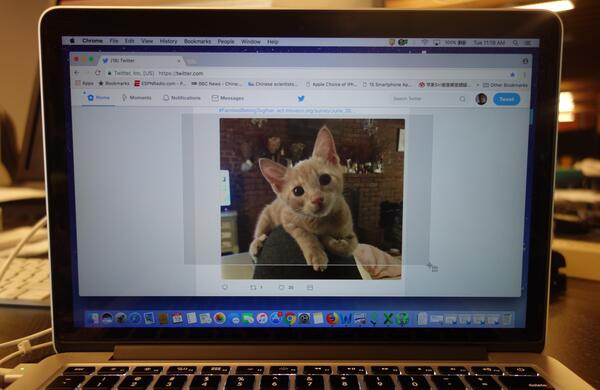The width and height of the screenshot is (600, 390).
Task: Open Photos from the Dock
Action: (x=220, y=318)
